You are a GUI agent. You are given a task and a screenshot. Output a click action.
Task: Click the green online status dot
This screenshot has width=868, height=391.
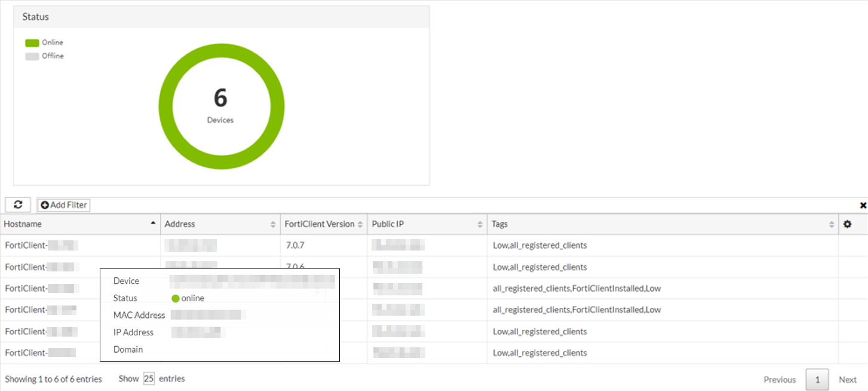(175, 298)
